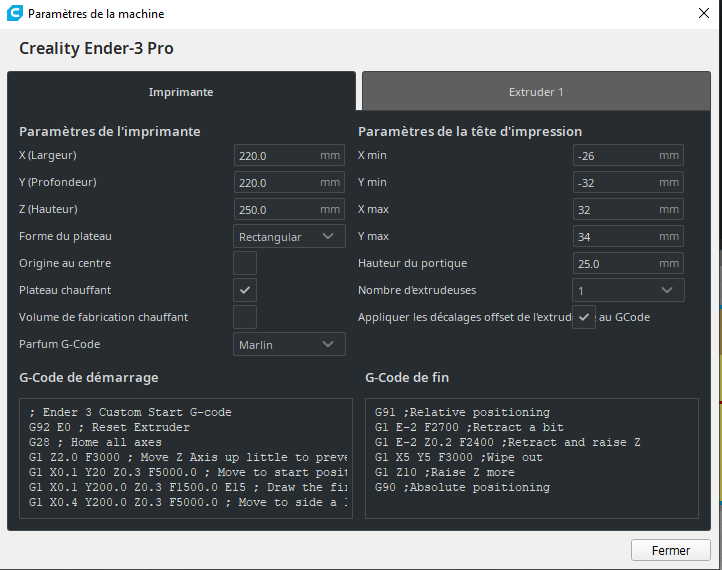Click the Forme du plateau label
The height and width of the screenshot is (570, 722).
pos(65,236)
